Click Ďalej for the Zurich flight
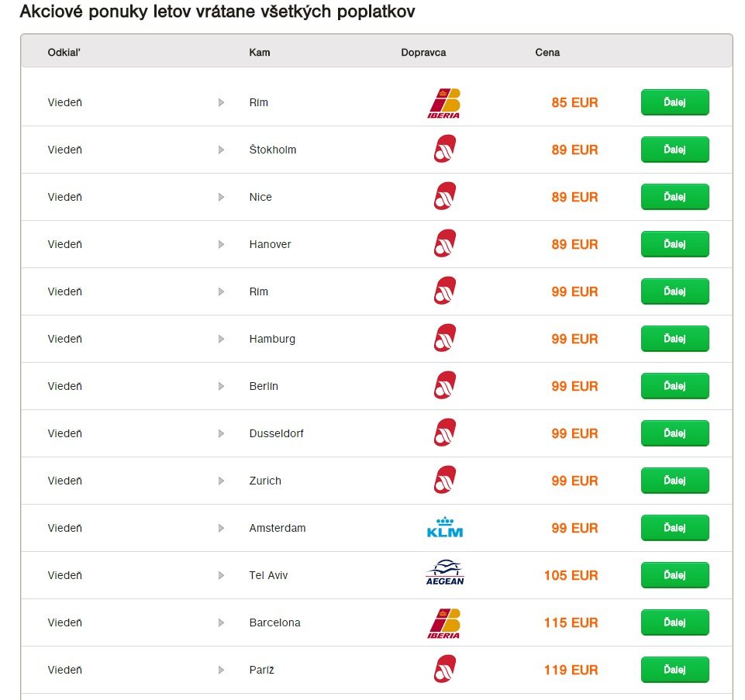The image size is (745, 700). (674, 481)
